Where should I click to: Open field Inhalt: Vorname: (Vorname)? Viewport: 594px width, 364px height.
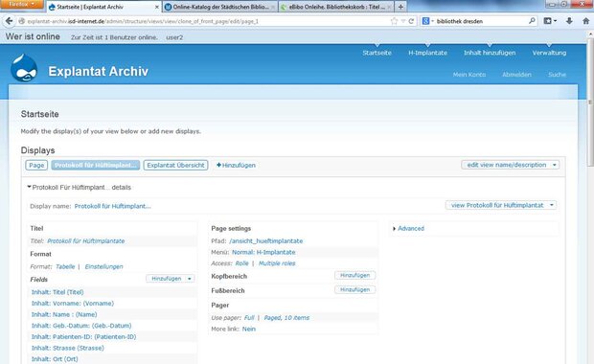[x=73, y=303]
